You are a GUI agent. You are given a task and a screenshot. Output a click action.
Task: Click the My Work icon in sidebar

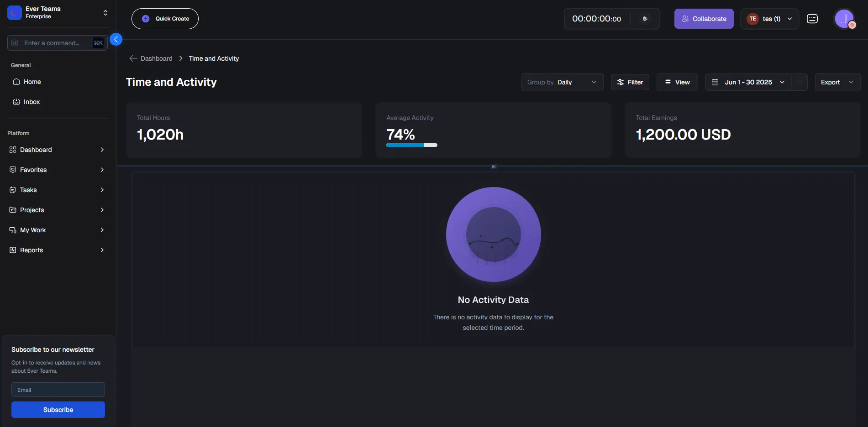click(13, 230)
